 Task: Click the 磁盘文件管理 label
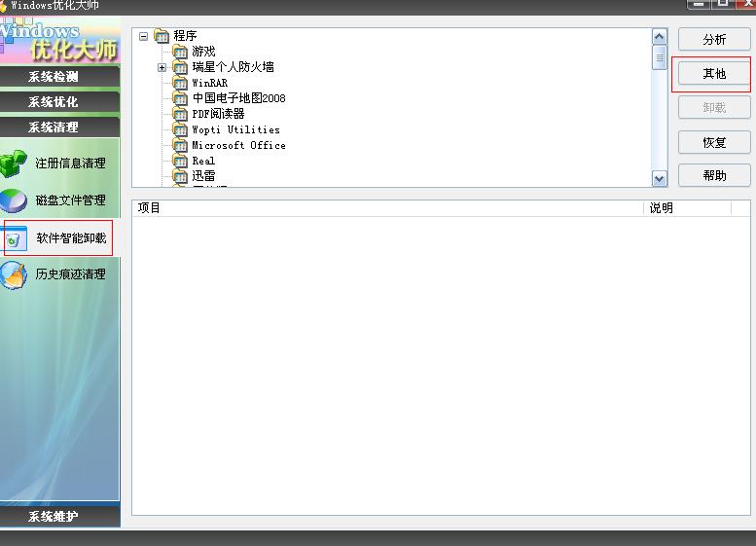(x=70, y=200)
